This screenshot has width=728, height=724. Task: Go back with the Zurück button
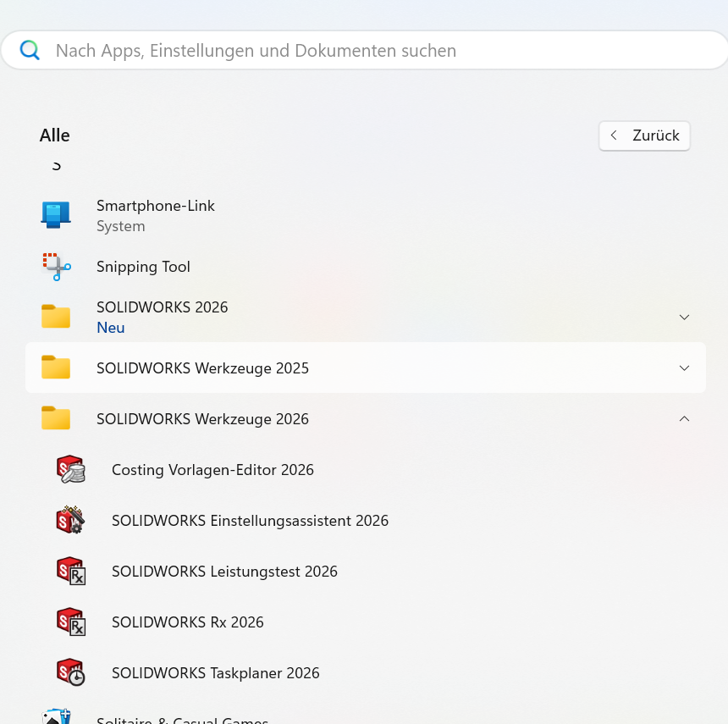point(644,135)
